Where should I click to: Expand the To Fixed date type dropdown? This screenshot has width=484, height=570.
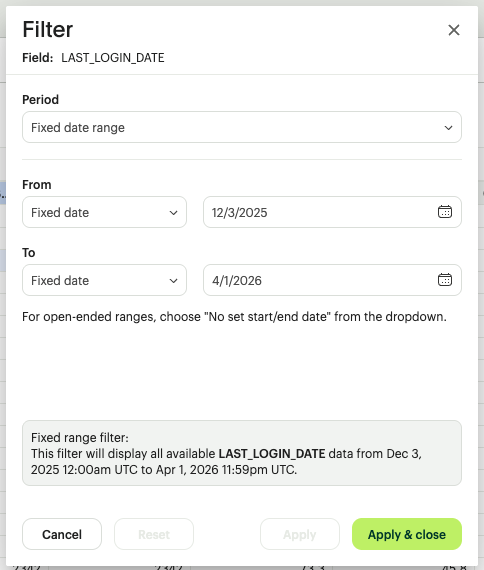click(x=104, y=280)
